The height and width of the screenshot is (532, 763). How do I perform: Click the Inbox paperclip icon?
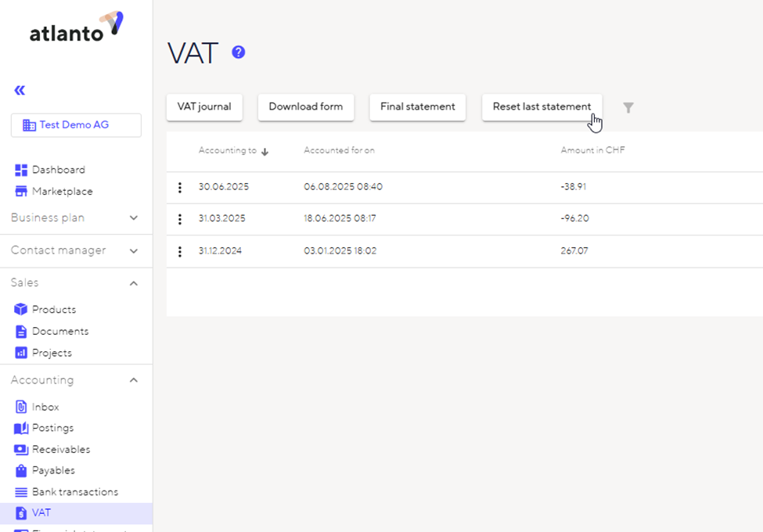click(21, 407)
